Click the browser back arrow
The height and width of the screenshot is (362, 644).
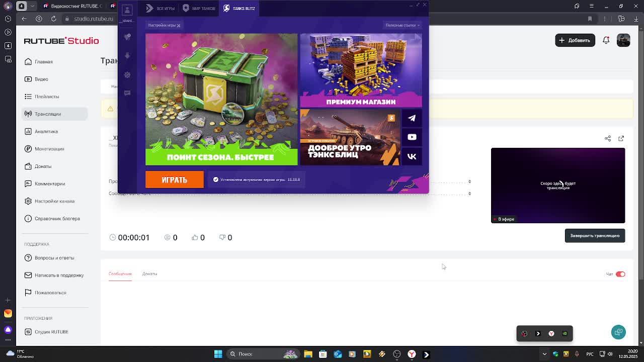pos(24,19)
